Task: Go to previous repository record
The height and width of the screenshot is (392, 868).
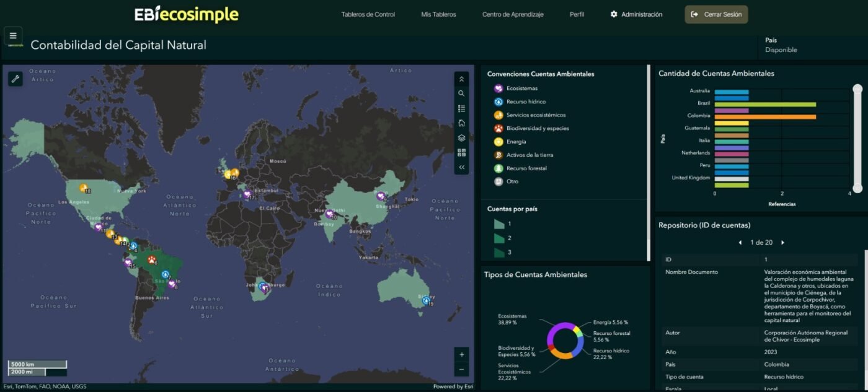Action: 740,243
